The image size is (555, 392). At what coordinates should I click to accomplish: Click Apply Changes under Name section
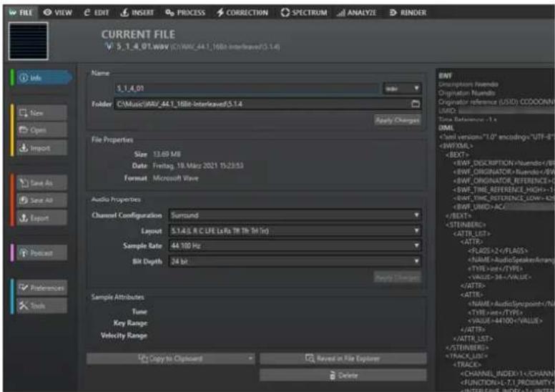[398, 120]
